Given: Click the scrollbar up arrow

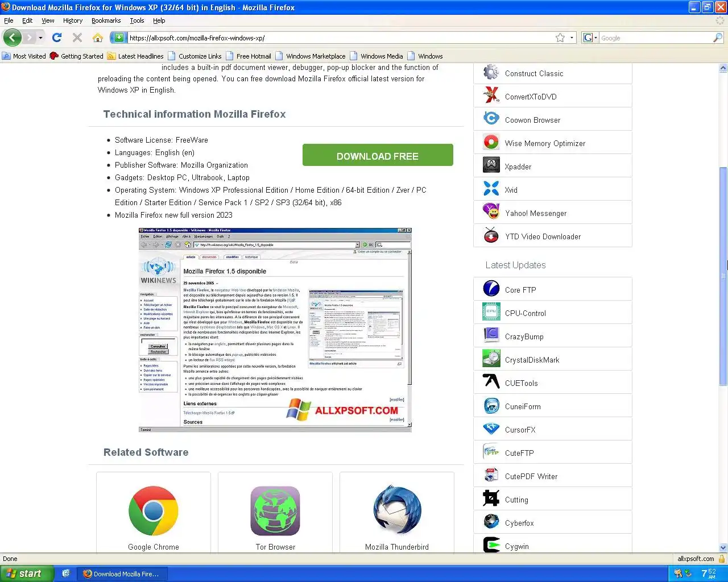Looking at the screenshot, I should [x=723, y=68].
